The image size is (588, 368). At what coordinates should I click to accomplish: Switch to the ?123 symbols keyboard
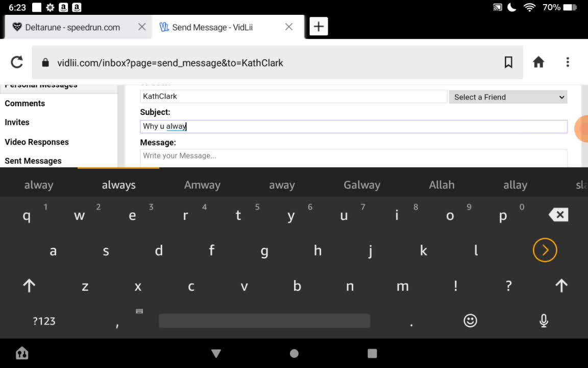(x=44, y=321)
